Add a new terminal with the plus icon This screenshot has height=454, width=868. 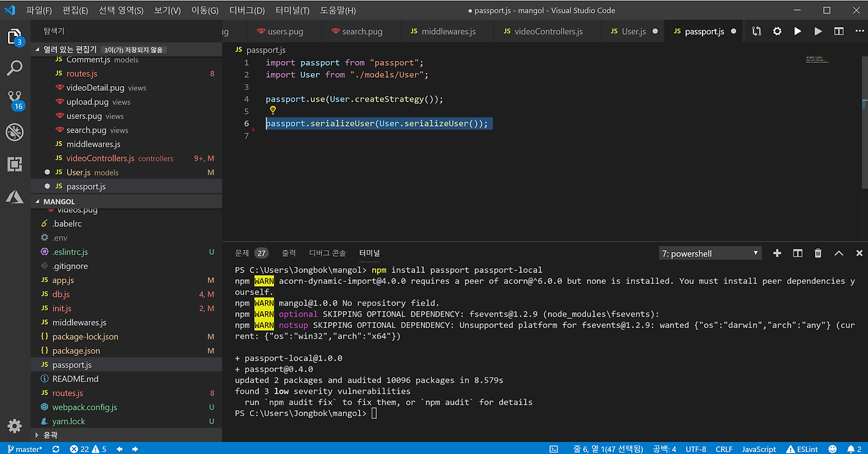pyautogui.click(x=777, y=253)
